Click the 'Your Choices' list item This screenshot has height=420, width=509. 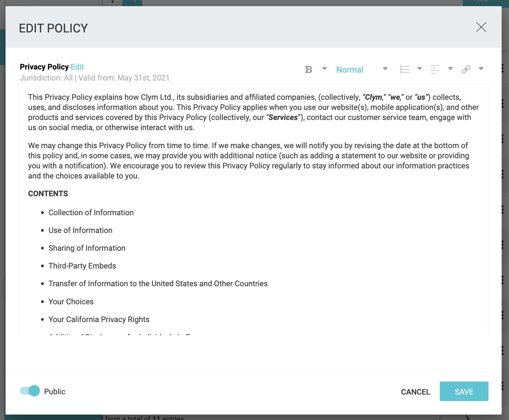(71, 302)
